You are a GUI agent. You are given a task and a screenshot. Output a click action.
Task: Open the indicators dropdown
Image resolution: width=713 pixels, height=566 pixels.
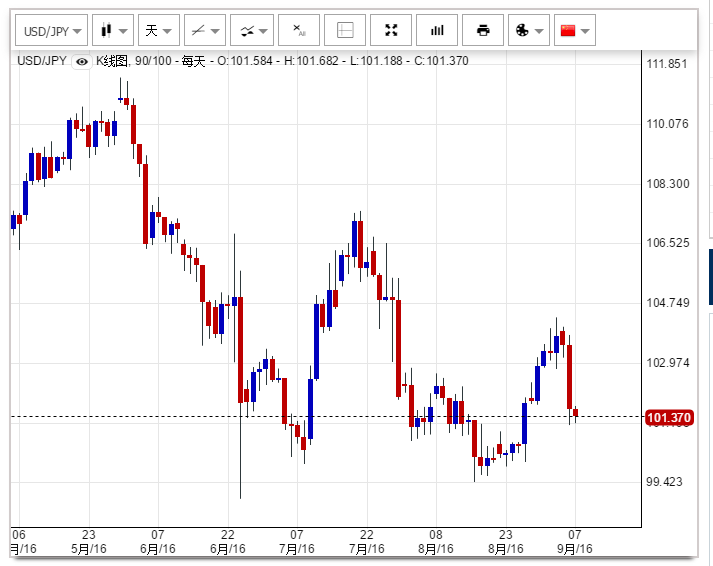coord(252,30)
